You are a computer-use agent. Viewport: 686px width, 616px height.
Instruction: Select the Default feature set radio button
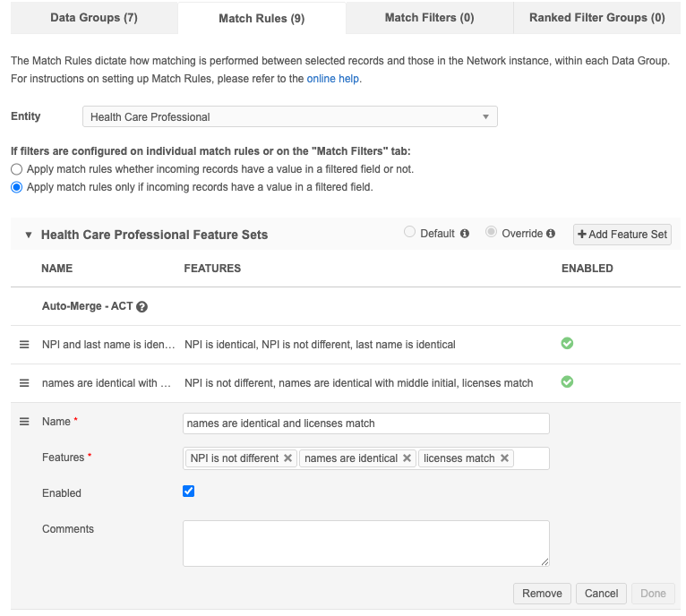409,233
